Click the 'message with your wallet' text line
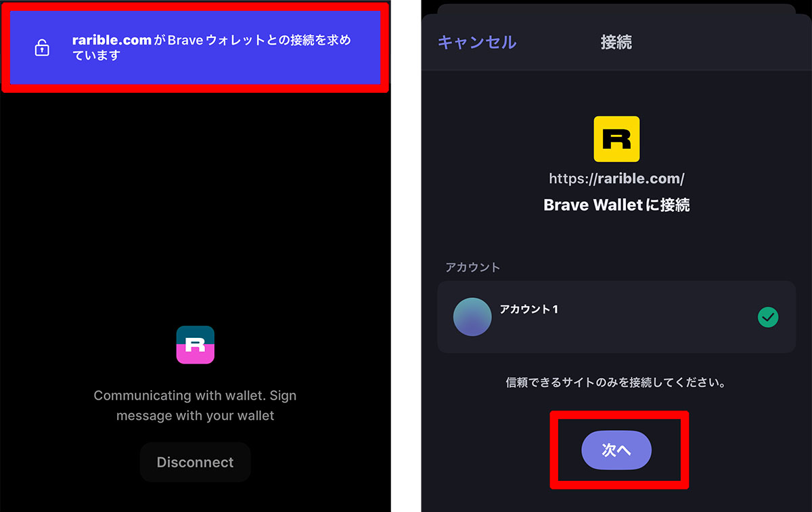The height and width of the screenshot is (512, 812). [195, 415]
